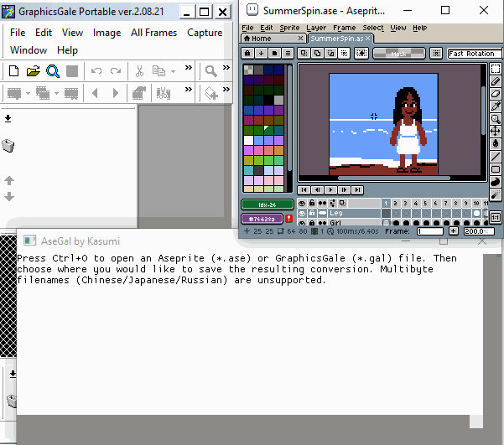Open the palette options menu icon
Image resolution: width=504 pixels, height=445 pixels.
288,53
